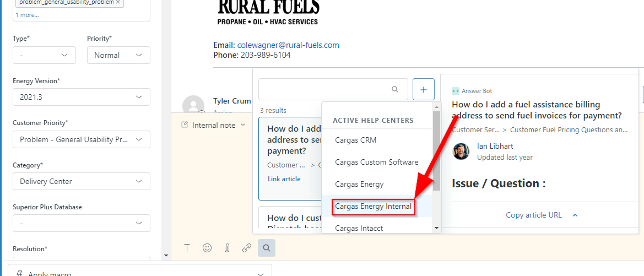Click the '3 results' count text
Image resolution: width=644 pixels, height=276 pixels.
274,111
